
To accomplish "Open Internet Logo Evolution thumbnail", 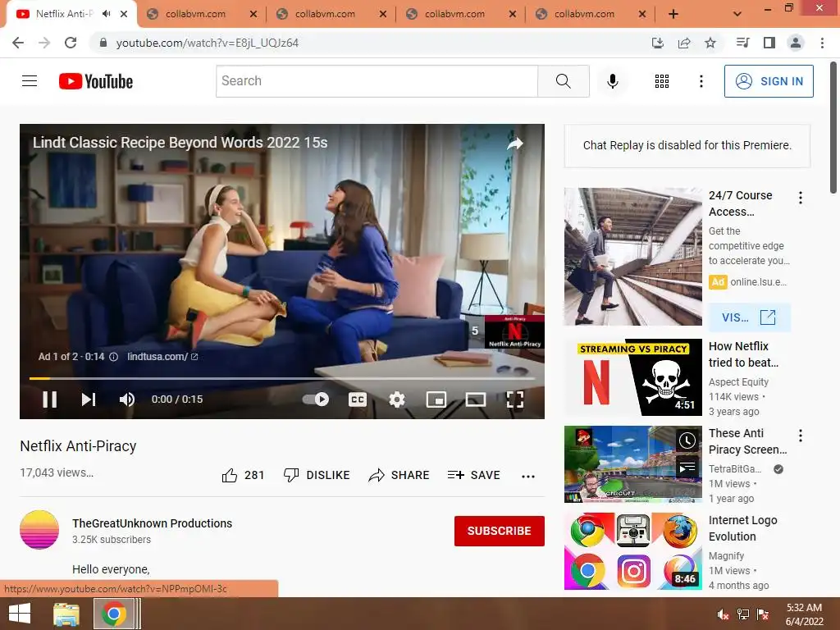I will pyautogui.click(x=632, y=550).
